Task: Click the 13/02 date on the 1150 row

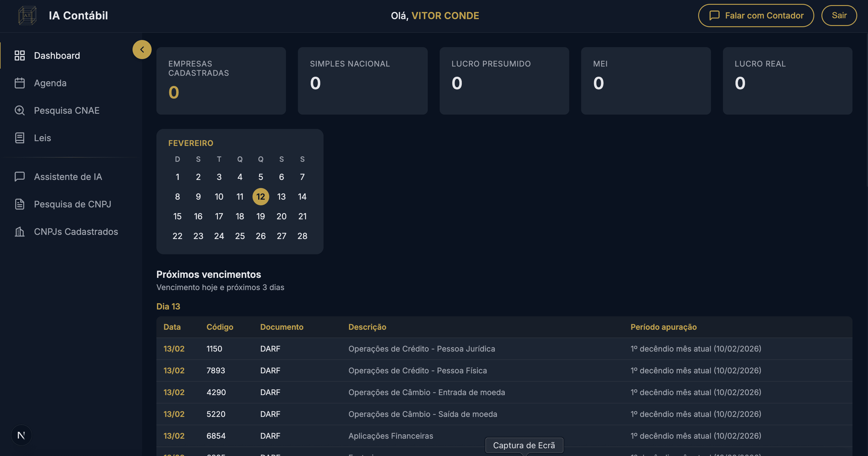Action: 174,349
